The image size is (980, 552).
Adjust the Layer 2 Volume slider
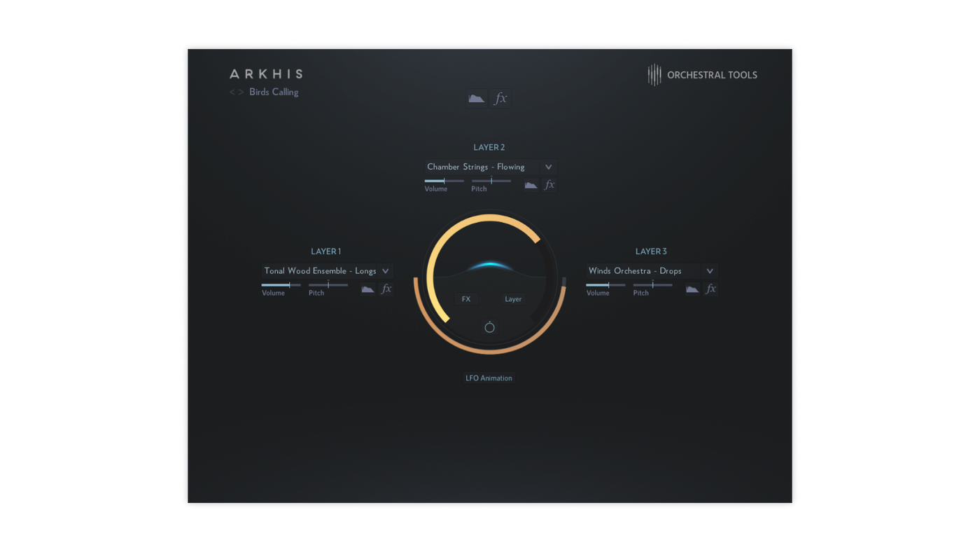pos(444,181)
